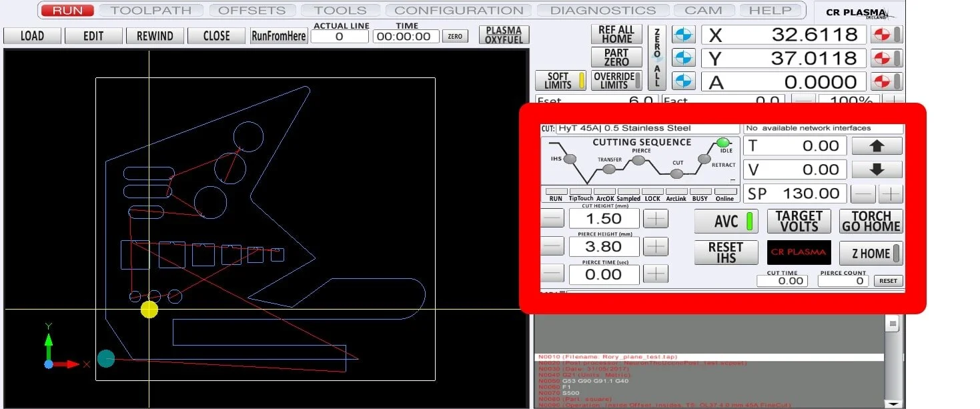980x409 pixels.
Task: Select the RUN tab
Action: 67,11
